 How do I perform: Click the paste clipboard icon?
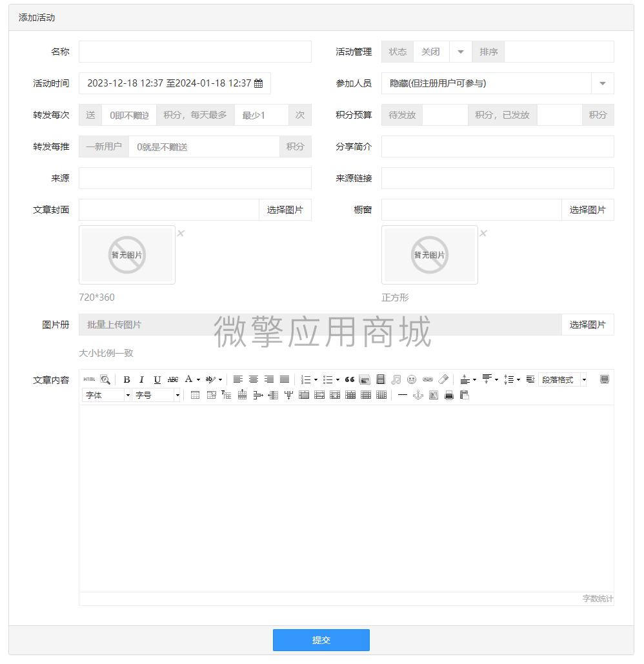point(465,395)
